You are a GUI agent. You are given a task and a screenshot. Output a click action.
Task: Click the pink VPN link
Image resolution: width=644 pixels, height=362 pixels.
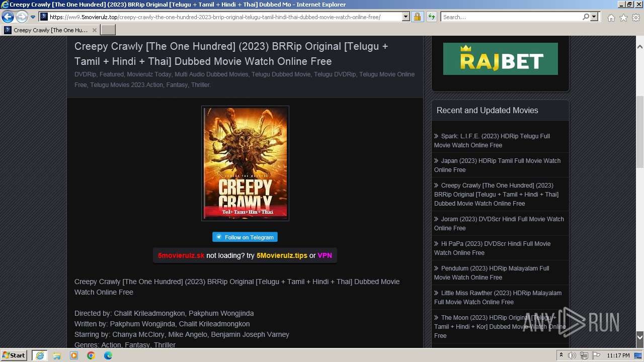[x=325, y=255]
